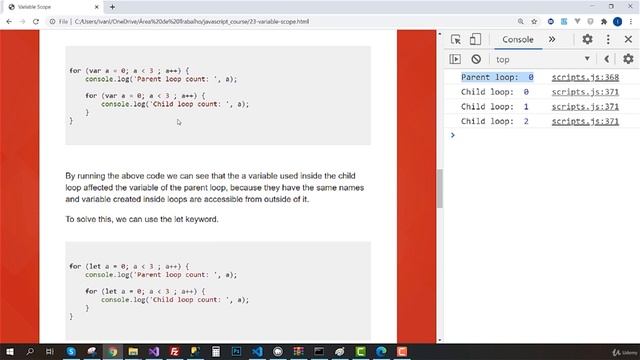
Task: Close the DevTools panel
Action: tap(628, 39)
